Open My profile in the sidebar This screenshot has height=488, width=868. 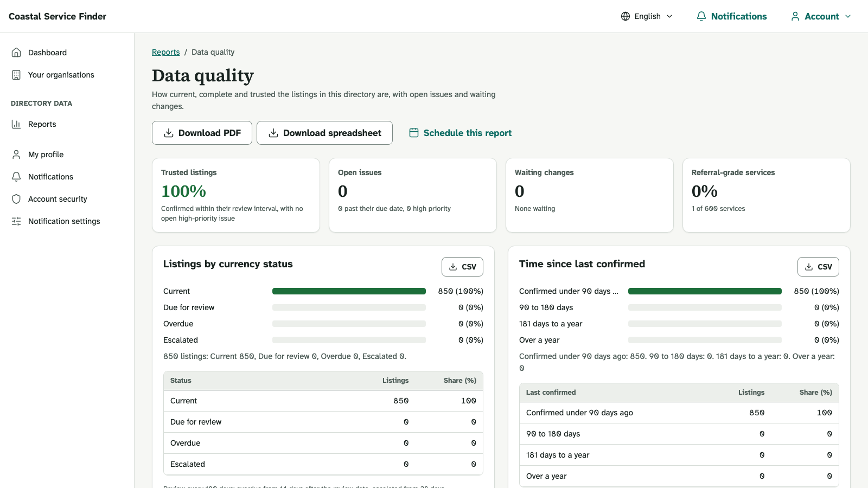[67, 155]
